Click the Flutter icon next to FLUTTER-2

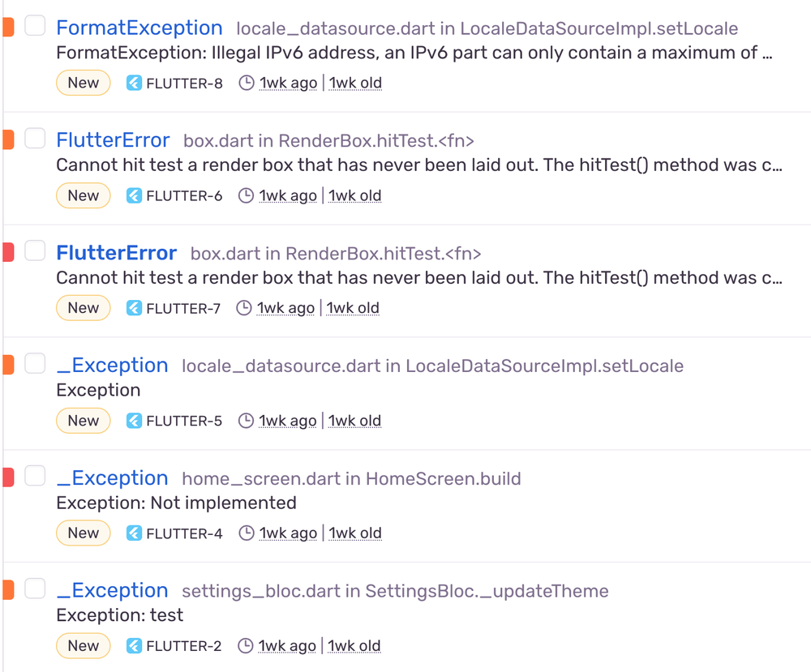point(133,645)
